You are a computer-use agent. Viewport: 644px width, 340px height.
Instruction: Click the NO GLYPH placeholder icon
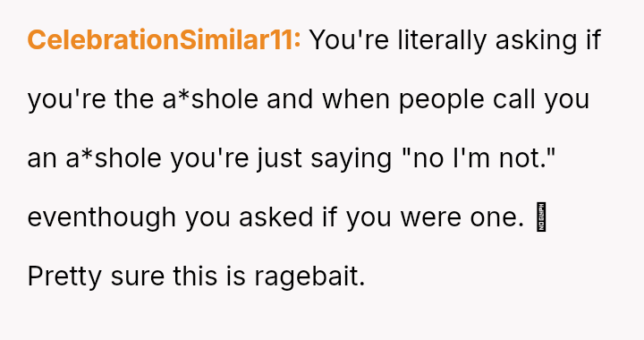coord(541,217)
